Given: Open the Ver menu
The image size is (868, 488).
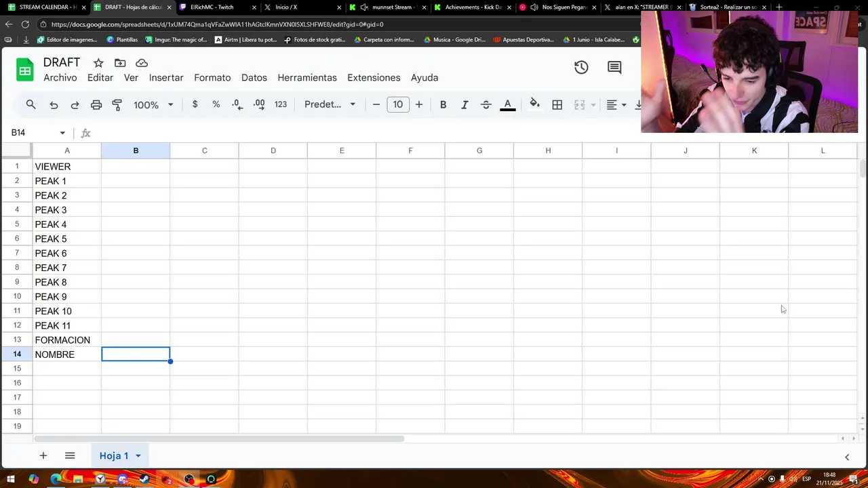Looking at the screenshot, I should pyautogui.click(x=131, y=77).
